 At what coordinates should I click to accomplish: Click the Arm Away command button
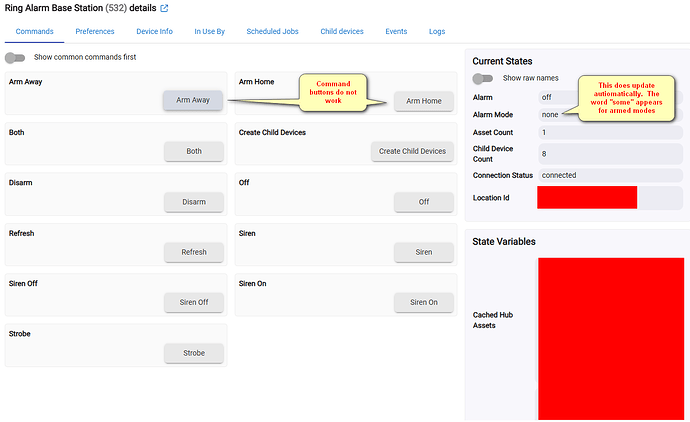[x=193, y=100]
